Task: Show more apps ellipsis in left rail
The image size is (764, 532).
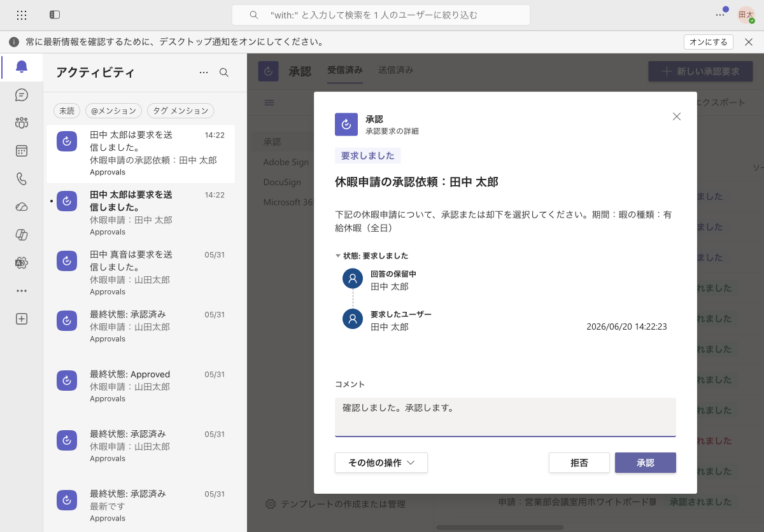Action: coord(22,291)
